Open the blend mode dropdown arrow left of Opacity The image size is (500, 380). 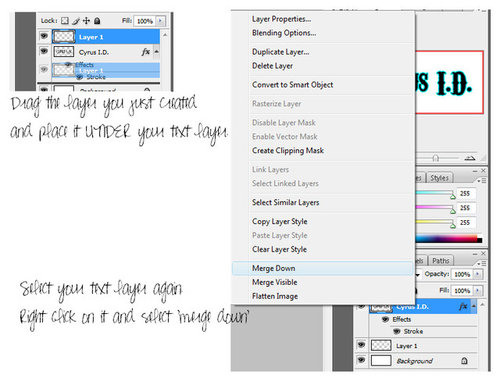click(x=417, y=275)
